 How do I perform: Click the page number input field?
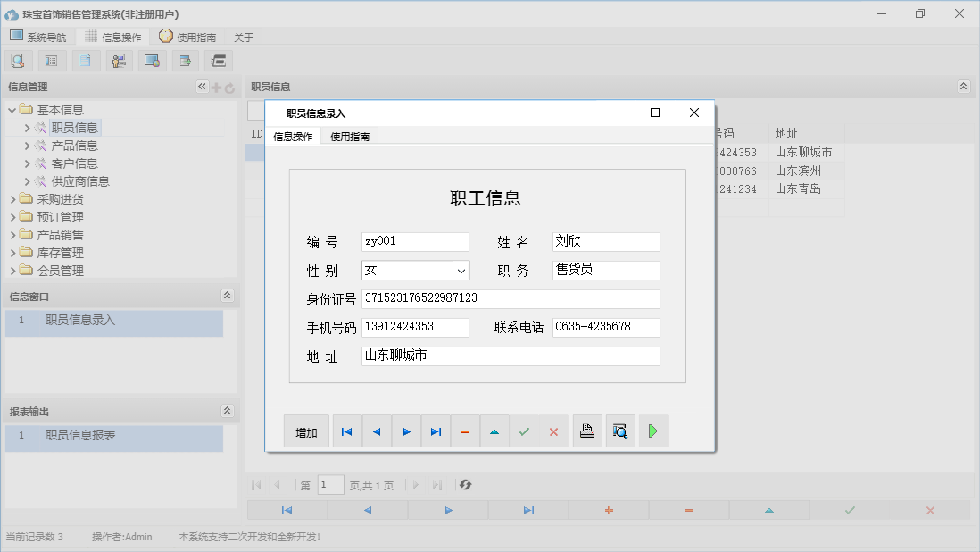point(330,485)
